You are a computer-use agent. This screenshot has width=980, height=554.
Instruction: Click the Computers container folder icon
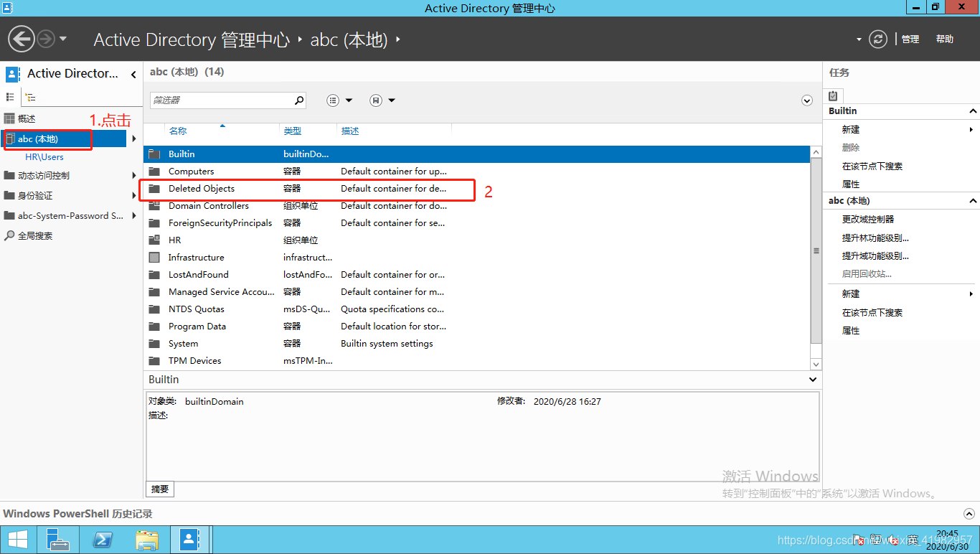pos(154,172)
